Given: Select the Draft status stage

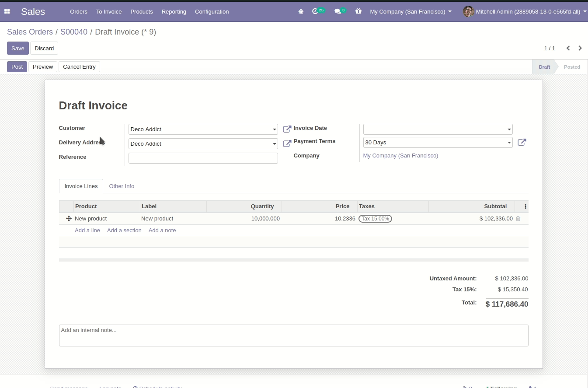Looking at the screenshot, I should point(544,67).
